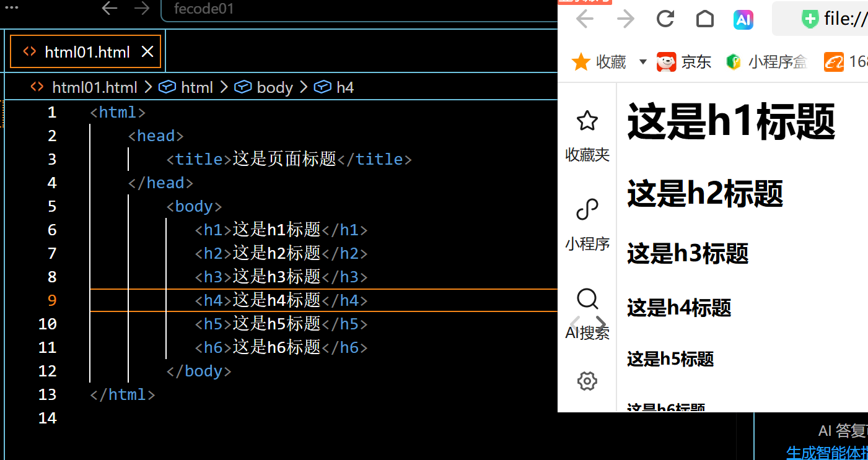Open the 小程序盒 bookmark
868x460 pixels.
pyautogui.click(x=767, y=62)
